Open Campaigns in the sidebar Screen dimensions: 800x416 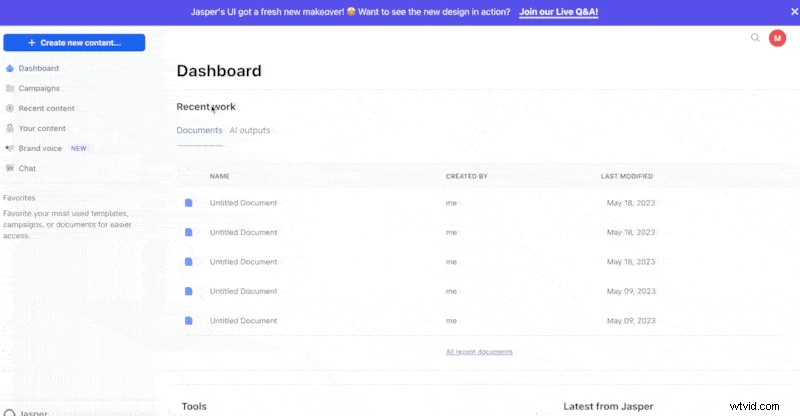click(x=39, y=88)
